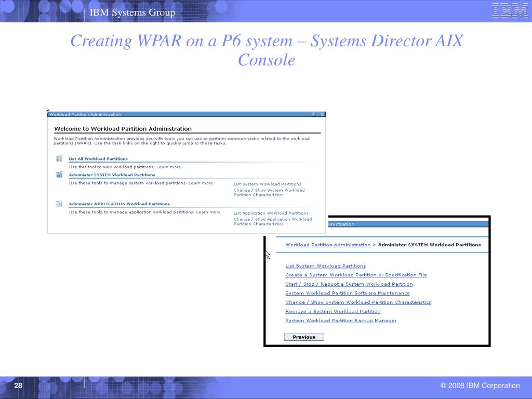Open Start / Stop / Reboot a System Workload Partition

click(x=349, y=284)
